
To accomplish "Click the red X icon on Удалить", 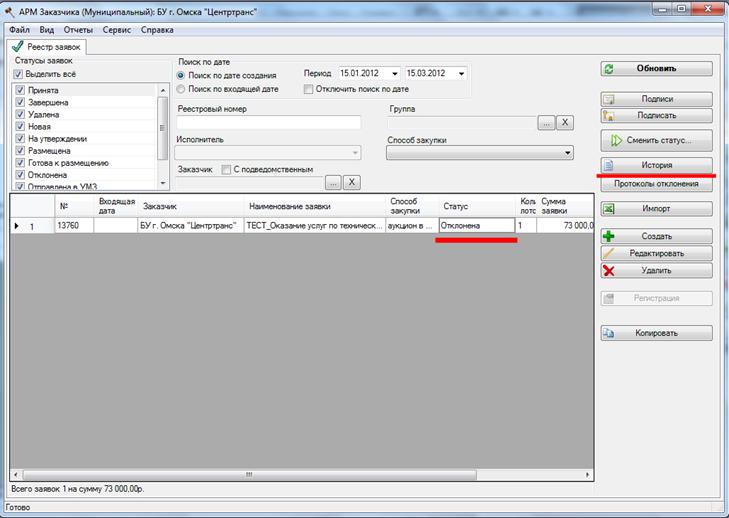I will (x=609, y=271).
